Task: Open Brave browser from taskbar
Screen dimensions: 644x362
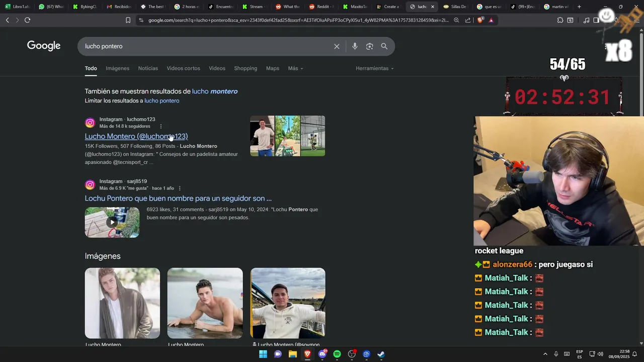Action: click(x=307, y=354)
